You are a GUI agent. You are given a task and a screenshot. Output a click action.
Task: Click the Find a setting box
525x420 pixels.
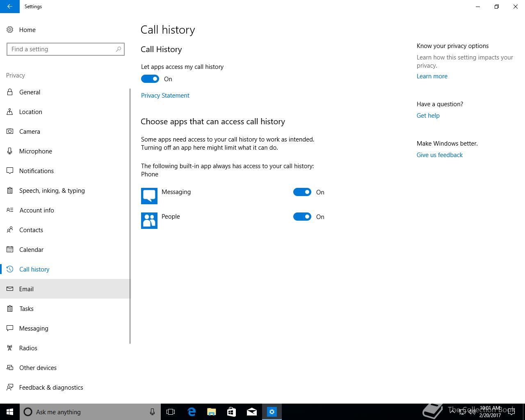click(x=66, y=49)
